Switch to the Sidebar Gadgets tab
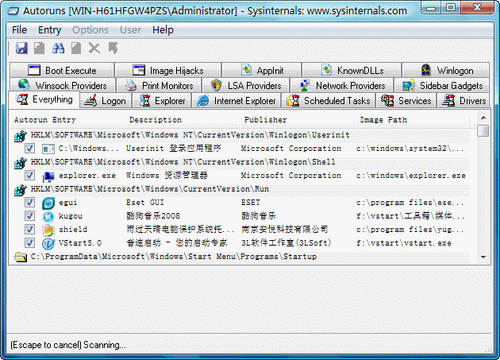Image resolution: width=500 pixels, height=360 pixels. 442,85
